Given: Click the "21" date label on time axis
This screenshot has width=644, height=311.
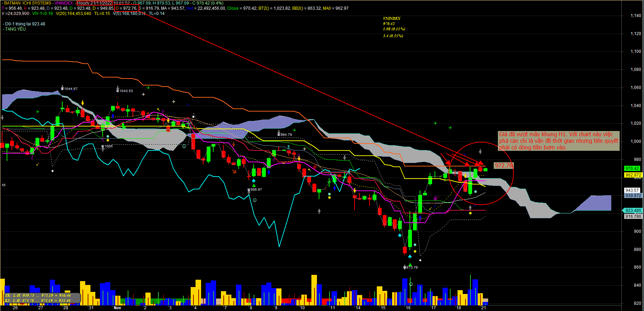Looking at the screenshot, I should (x=484, y=308).
